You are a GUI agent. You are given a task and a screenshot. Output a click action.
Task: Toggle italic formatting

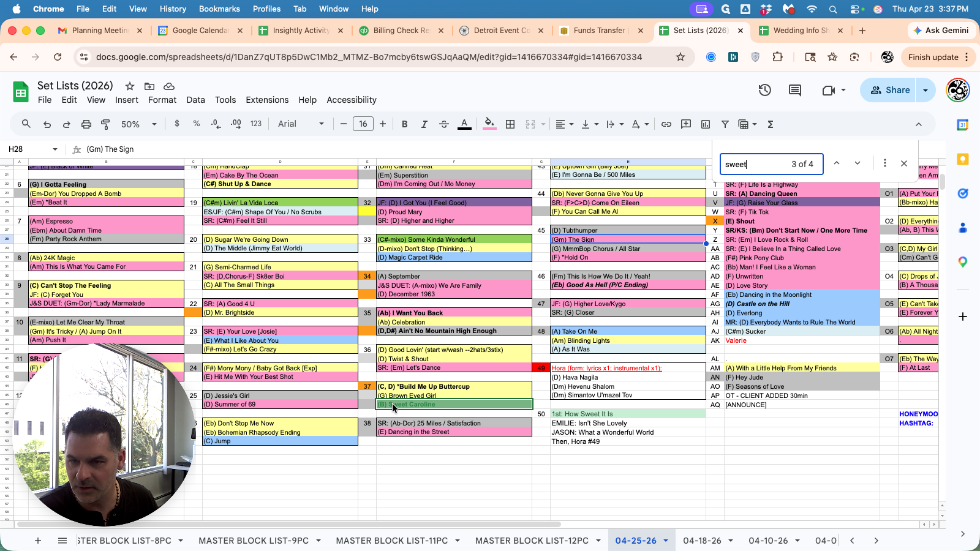coord(424,124)
